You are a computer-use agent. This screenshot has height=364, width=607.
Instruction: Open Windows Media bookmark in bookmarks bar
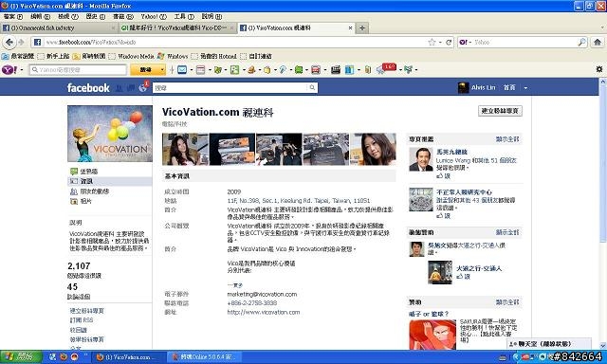point(132,57)
